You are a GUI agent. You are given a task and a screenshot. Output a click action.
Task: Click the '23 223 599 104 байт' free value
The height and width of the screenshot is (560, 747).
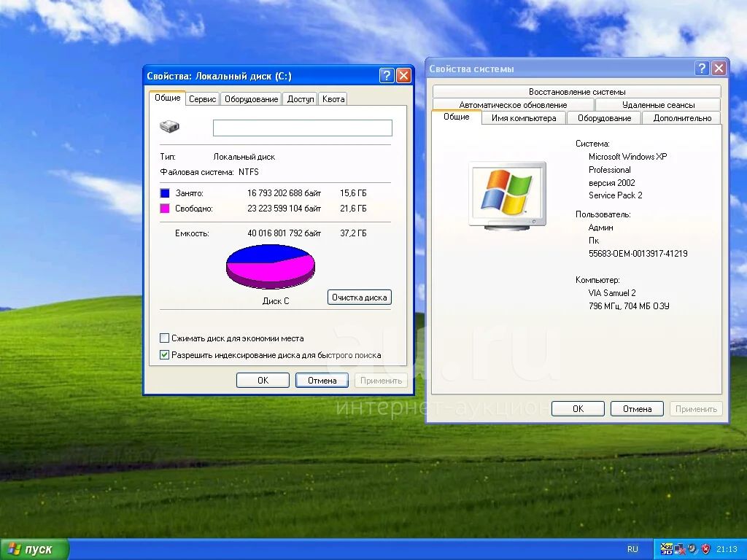coord(284,208)
